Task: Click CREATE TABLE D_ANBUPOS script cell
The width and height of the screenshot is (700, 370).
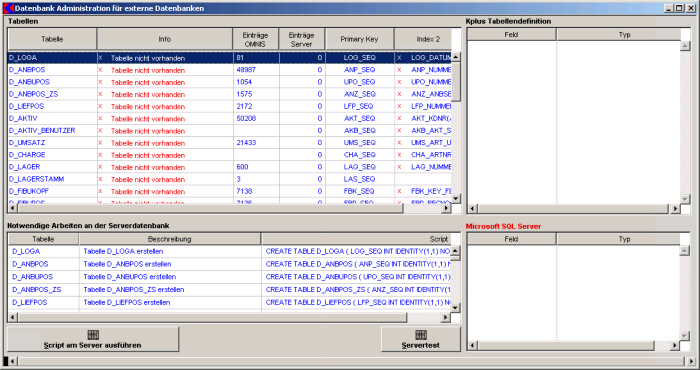Action: pyautogui.click(x=356, y=277)
